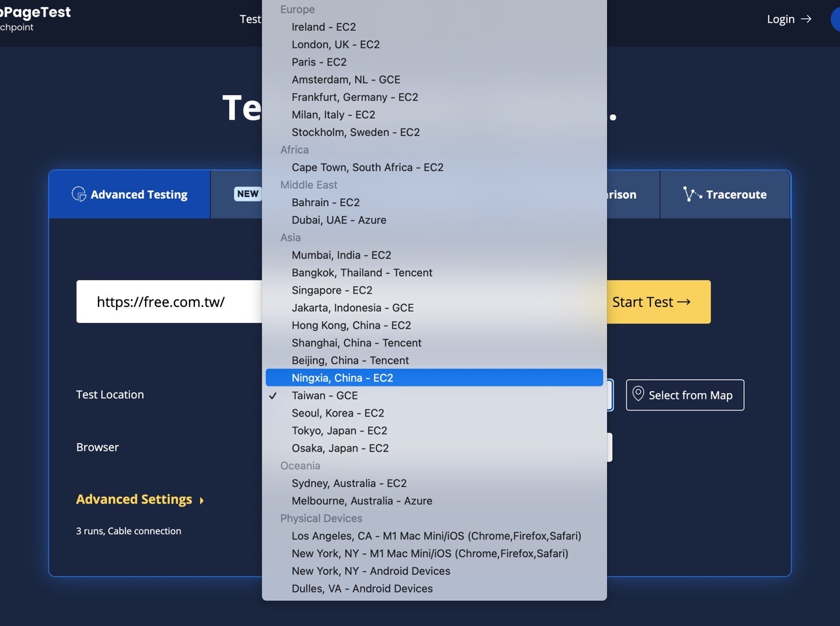Pick Seoul, Korea - EC2

coord(434,413)
